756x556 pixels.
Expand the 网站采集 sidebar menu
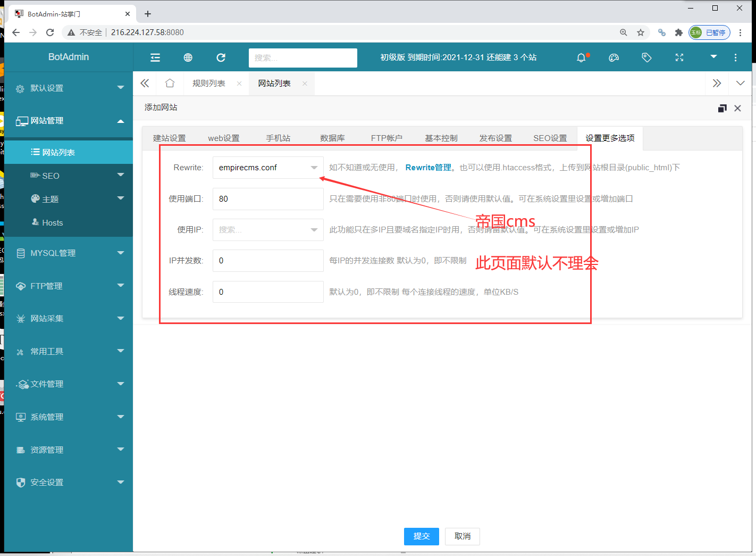coord(69,319)
